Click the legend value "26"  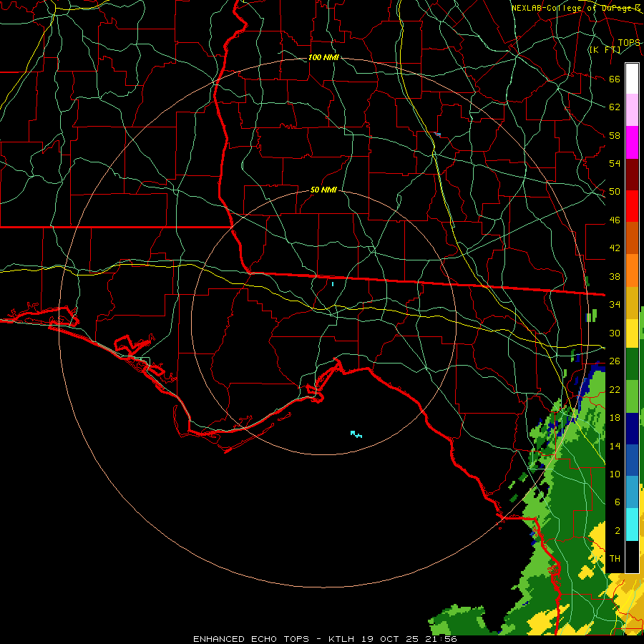615,361
